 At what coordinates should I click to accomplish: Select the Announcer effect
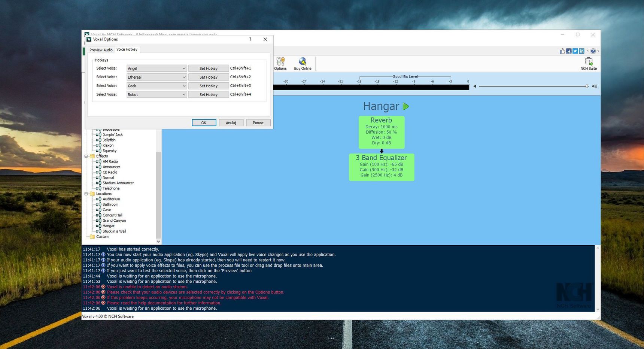[111, 167]
